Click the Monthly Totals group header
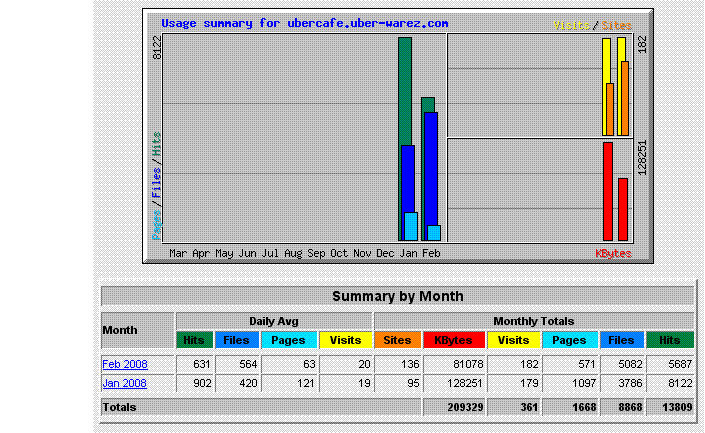 (534, 321)
